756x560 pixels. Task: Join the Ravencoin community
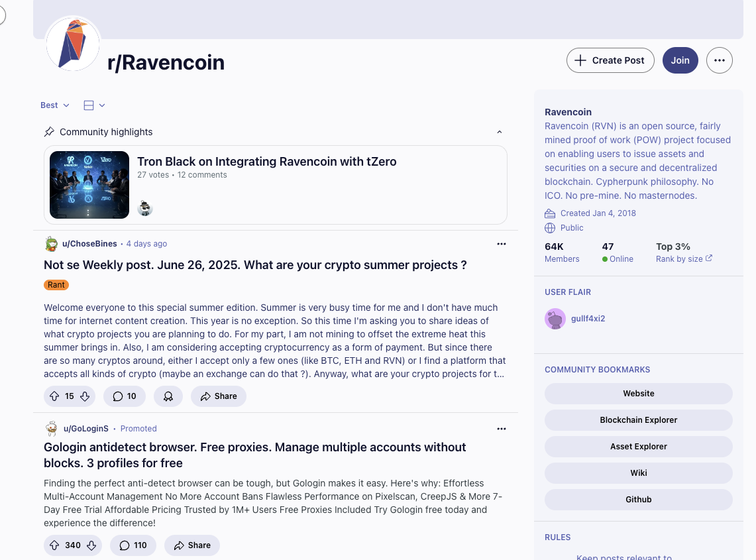[x=680, y=60]
